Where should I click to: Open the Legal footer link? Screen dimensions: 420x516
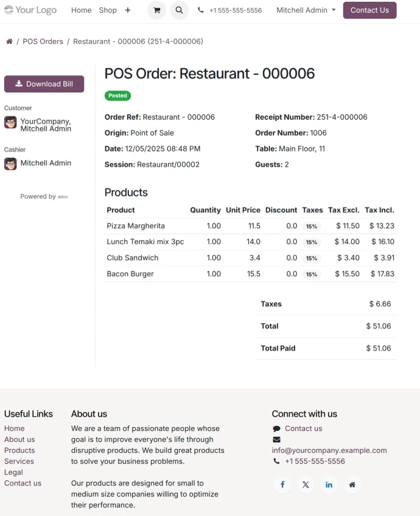(13, 472)
